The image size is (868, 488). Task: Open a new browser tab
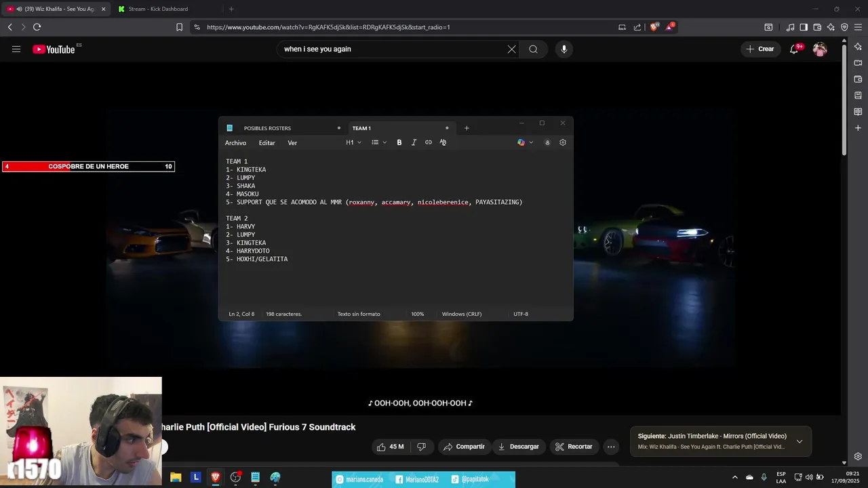(x=231, y=9)
